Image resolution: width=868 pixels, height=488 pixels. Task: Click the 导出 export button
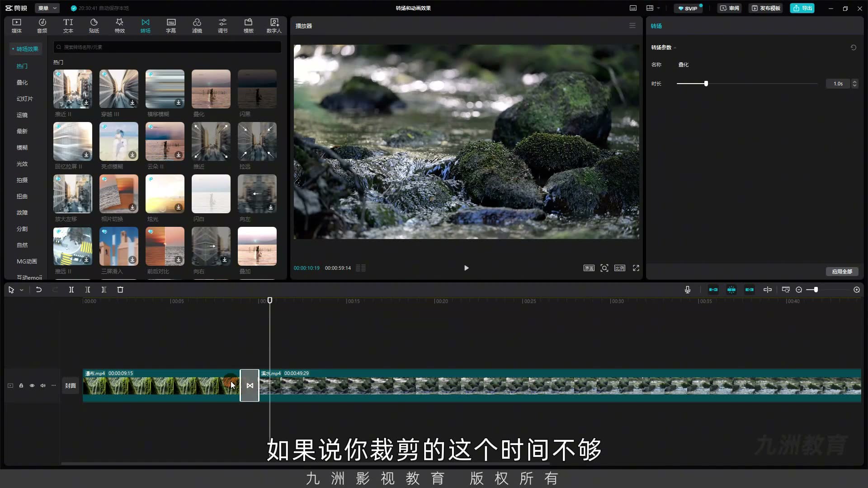point(802,8)
